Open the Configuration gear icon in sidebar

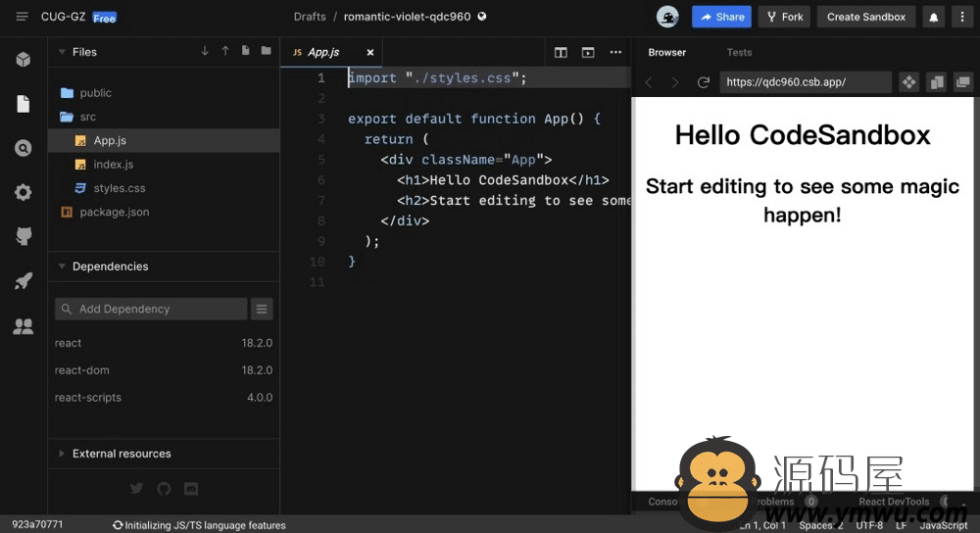24,192
